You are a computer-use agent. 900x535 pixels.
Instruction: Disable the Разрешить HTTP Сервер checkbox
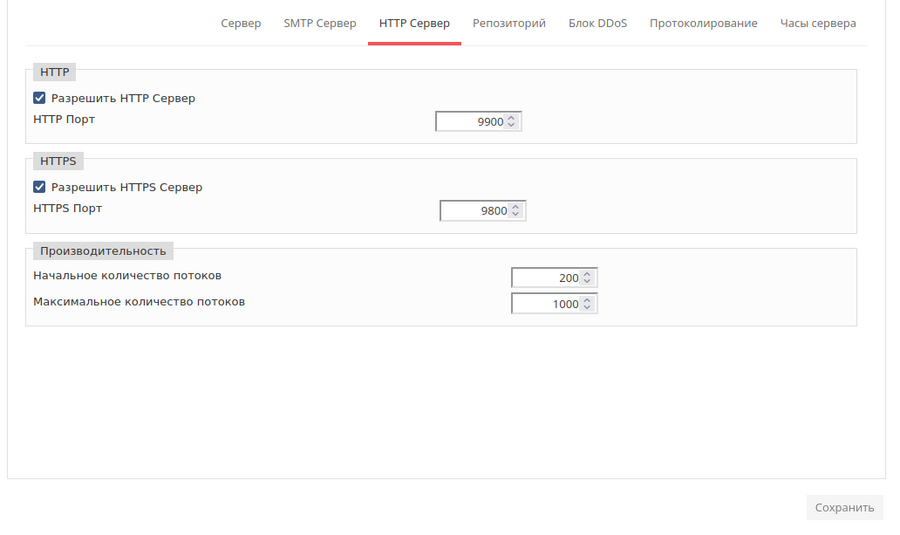pyautogui.click(x=40, y=98)
